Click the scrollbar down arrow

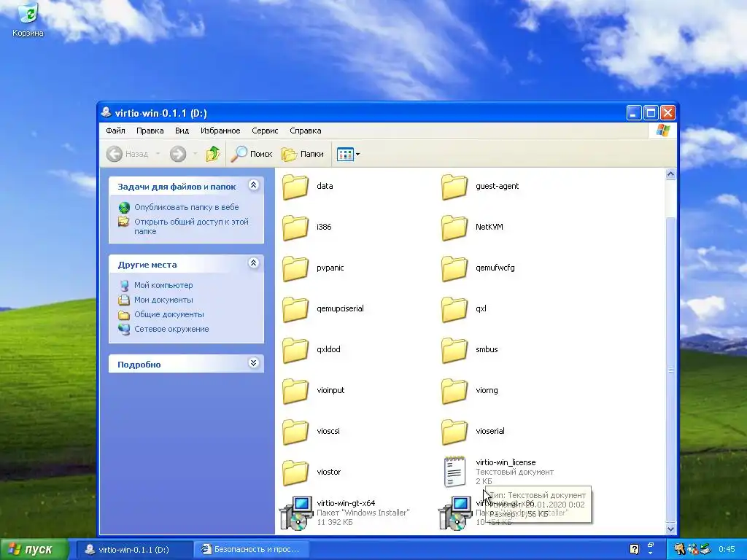670,529
